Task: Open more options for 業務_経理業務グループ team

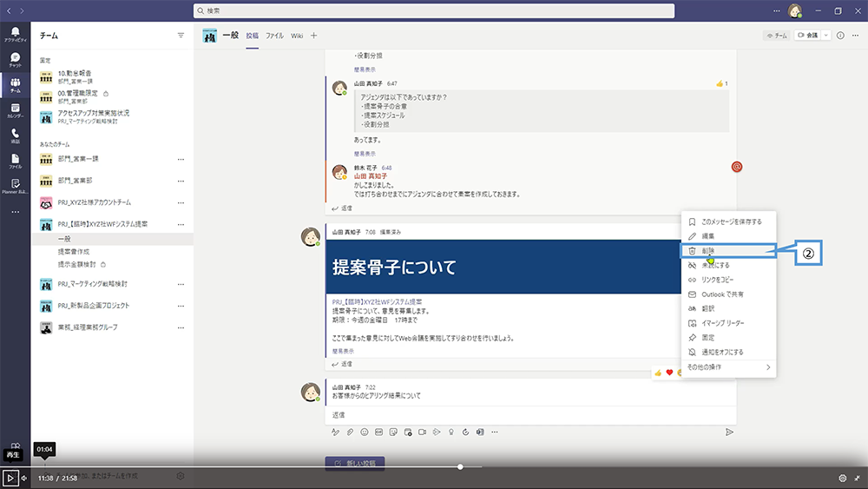Action: (181, 327)
